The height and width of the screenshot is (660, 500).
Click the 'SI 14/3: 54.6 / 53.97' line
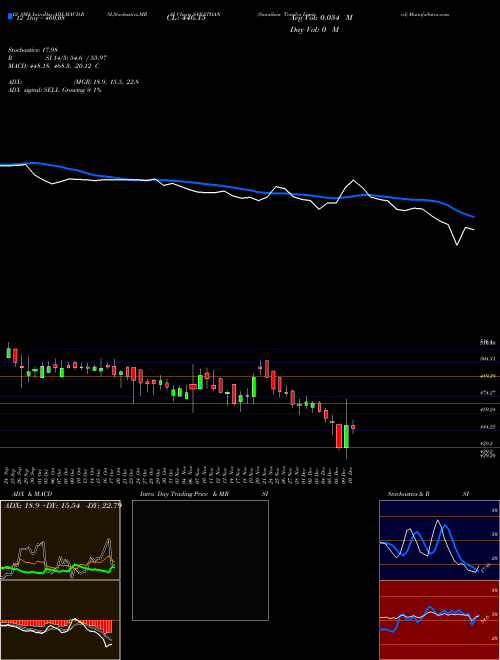pyautogui.click(x=76, y=58)
